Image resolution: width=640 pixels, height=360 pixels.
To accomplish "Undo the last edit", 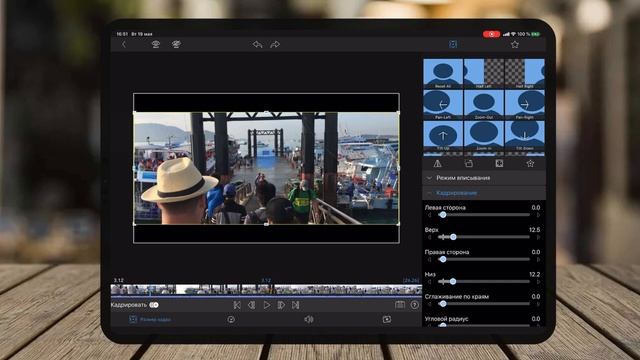I will [257, 44].
